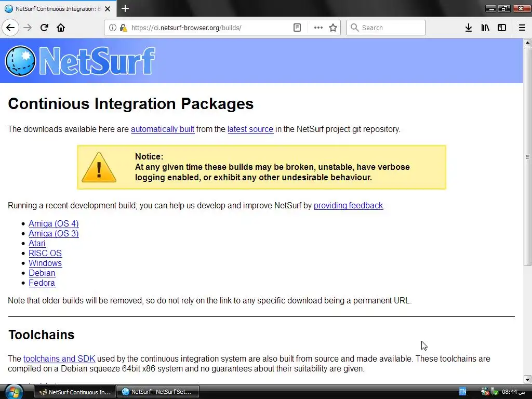
Task: Open the Debian builds link
Action: (42, 273)
